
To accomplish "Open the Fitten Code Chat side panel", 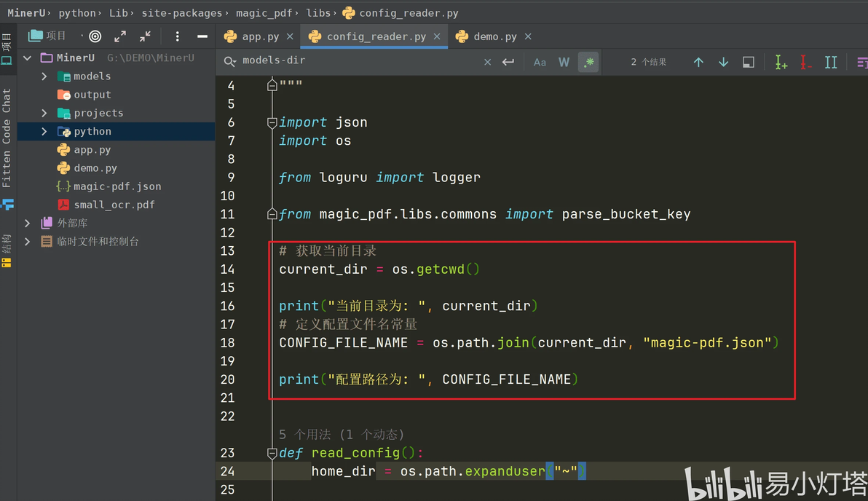I will point(7,138).
